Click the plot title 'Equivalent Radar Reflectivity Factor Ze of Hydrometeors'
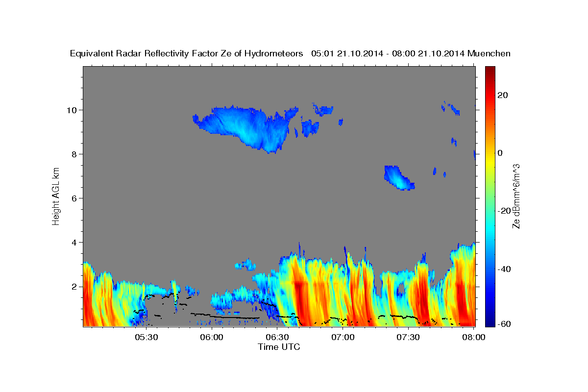Image resolution: width=588 pixels, height=392 pixels. tap(186, 54)
